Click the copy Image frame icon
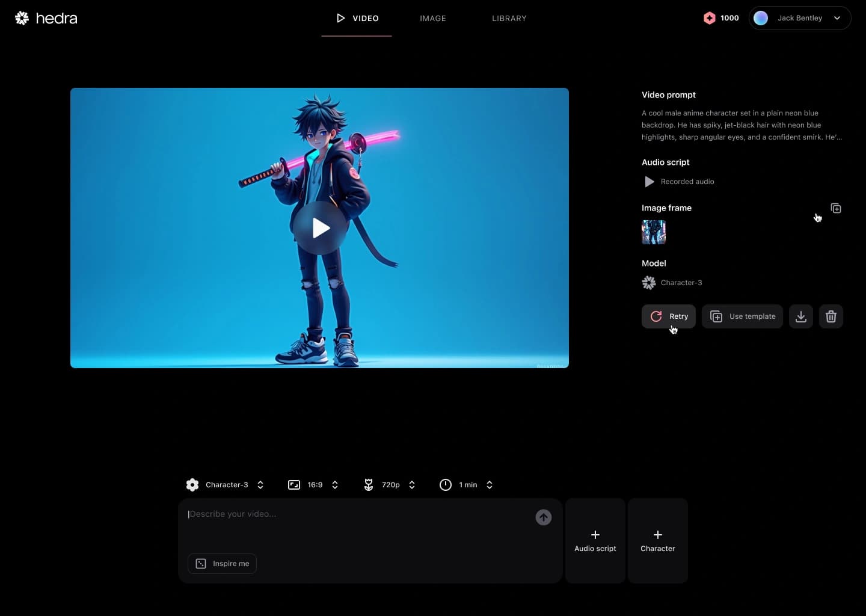This screenshot has width=866, height=616. tap(836, 208)
